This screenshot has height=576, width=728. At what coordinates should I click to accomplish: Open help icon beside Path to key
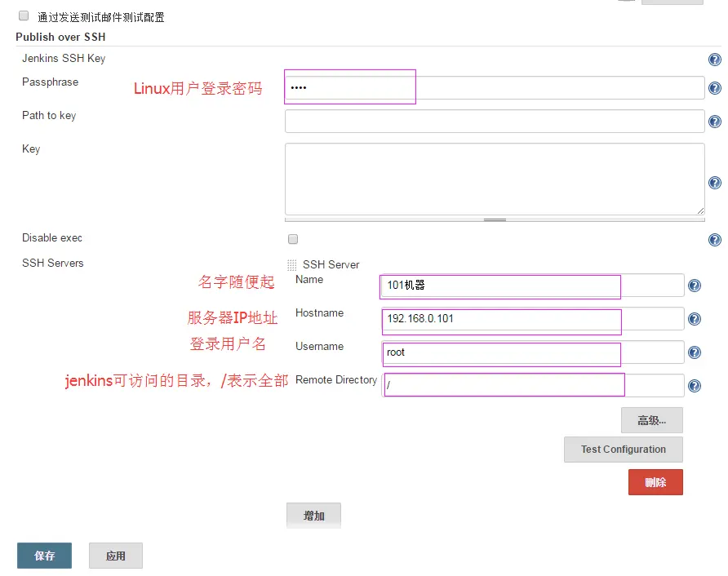click(715, 122)
